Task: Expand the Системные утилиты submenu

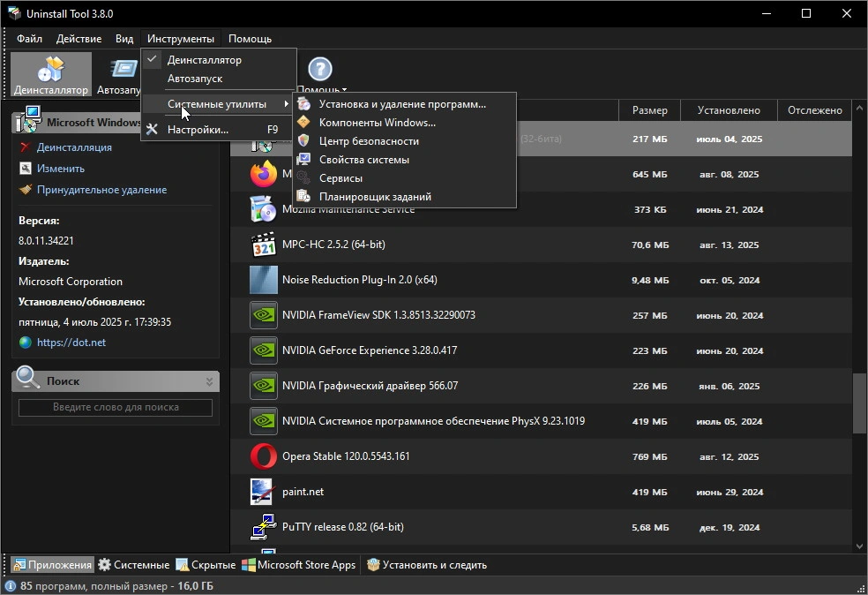Action: point(219,104)
